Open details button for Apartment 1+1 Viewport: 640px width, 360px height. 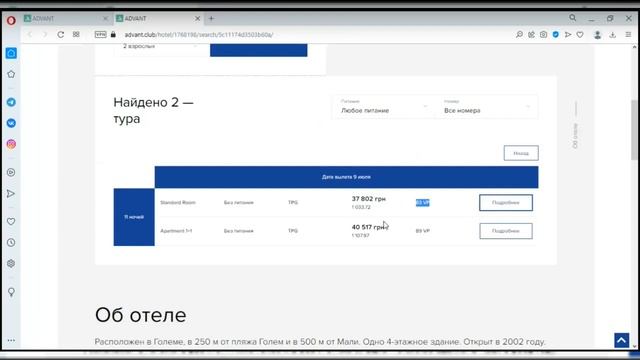pyautogui.click(x=506, y=231)
